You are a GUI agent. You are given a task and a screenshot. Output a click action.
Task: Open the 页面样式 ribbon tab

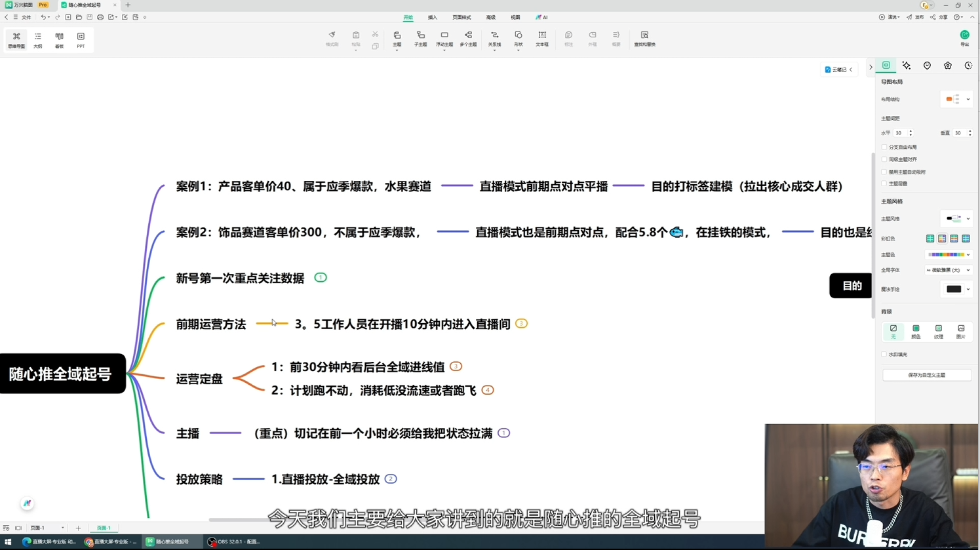click(461, 18)
